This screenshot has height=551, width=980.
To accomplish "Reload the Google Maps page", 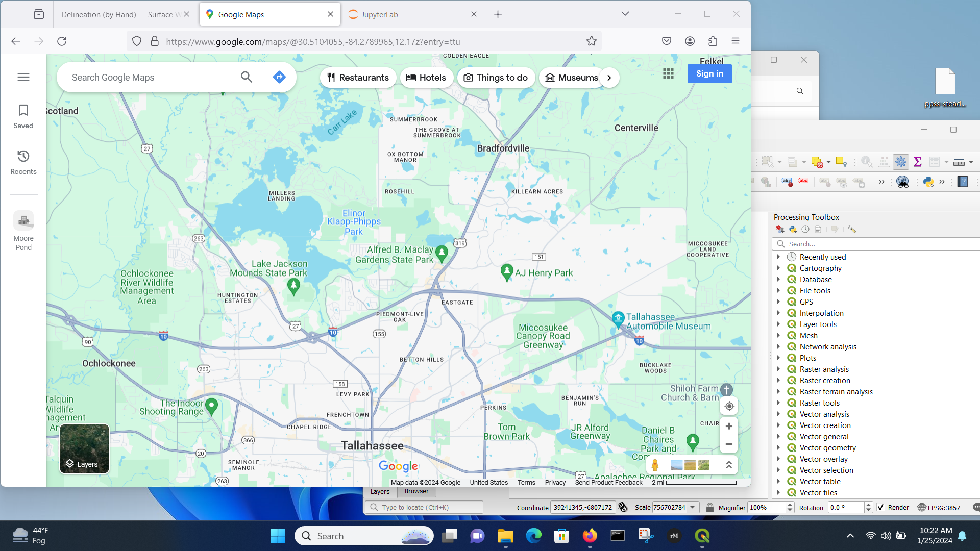I will [x=62, y=41].
